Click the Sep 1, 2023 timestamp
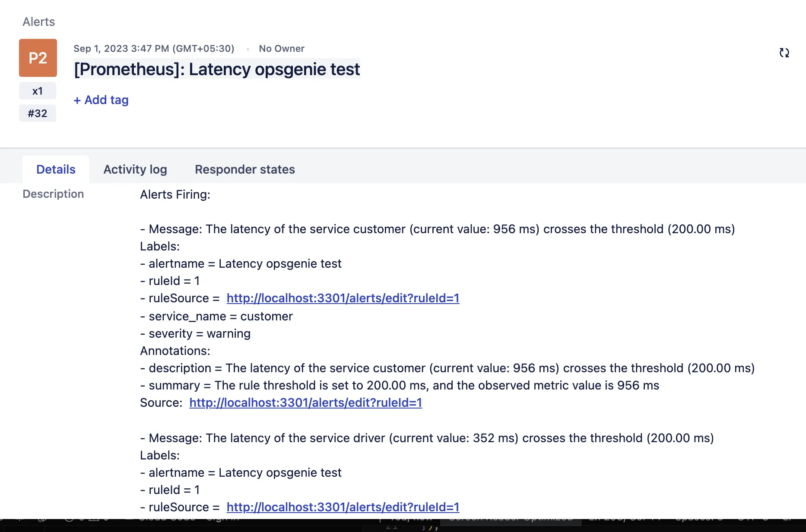The image size is (806, 532). tap(154, 48)
